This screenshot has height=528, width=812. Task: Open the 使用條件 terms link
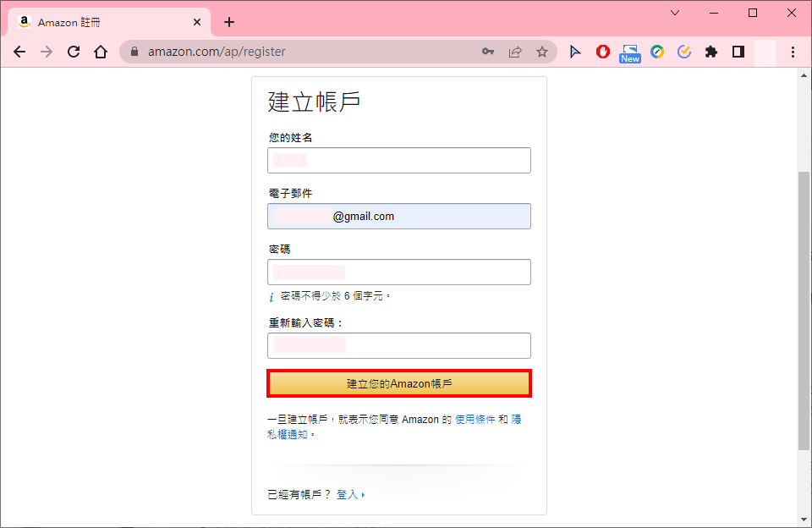point(475,419)
